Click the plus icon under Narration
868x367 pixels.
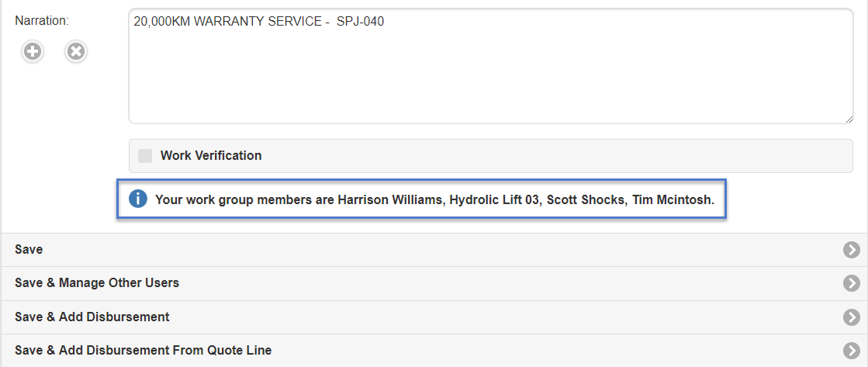click(x=33, y=52)
